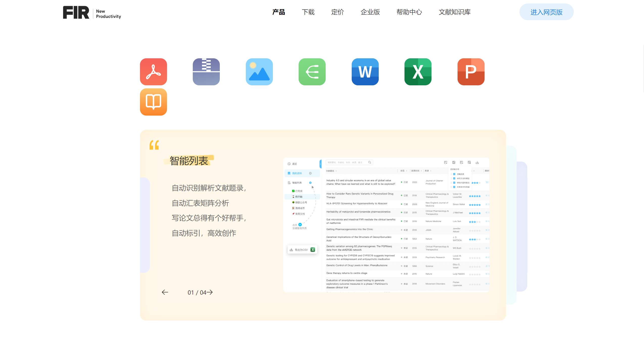The height and width of the screenshot is (338, 644).
Task: Switch to the 定价 navigation tab
Action: (x=337, y=12)
